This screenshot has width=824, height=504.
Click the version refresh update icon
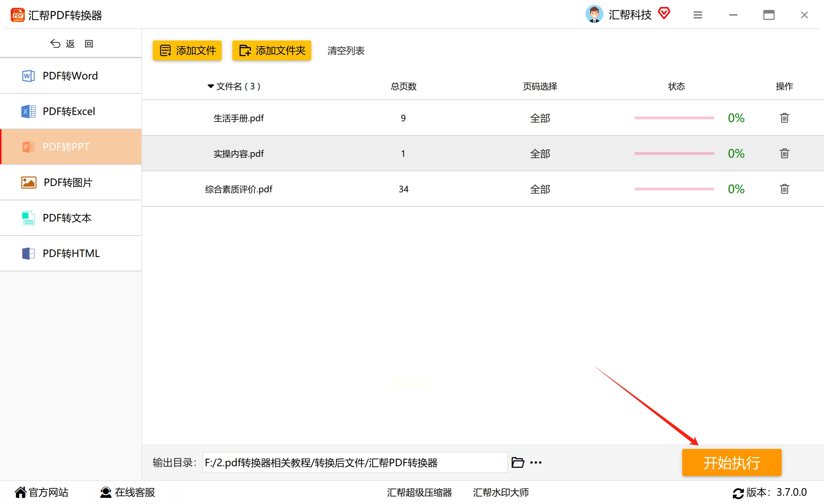coord(738,493)
